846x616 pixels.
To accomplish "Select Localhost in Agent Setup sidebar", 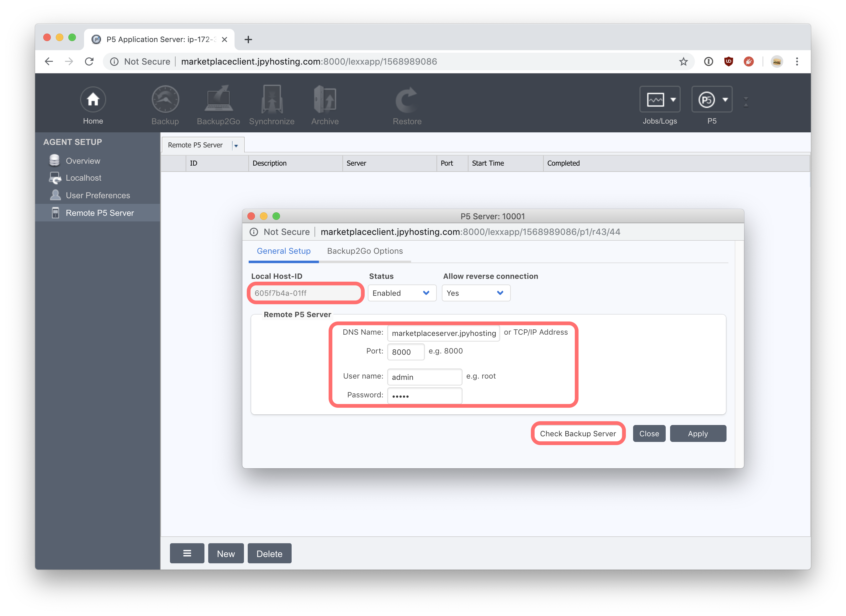I will click(83, 178).
